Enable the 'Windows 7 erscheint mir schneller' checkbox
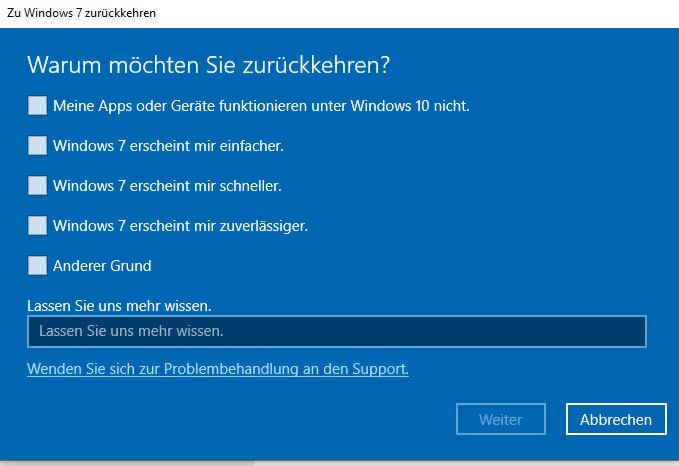Viewport: 679px width, 466px height. [x=37, y=185]
